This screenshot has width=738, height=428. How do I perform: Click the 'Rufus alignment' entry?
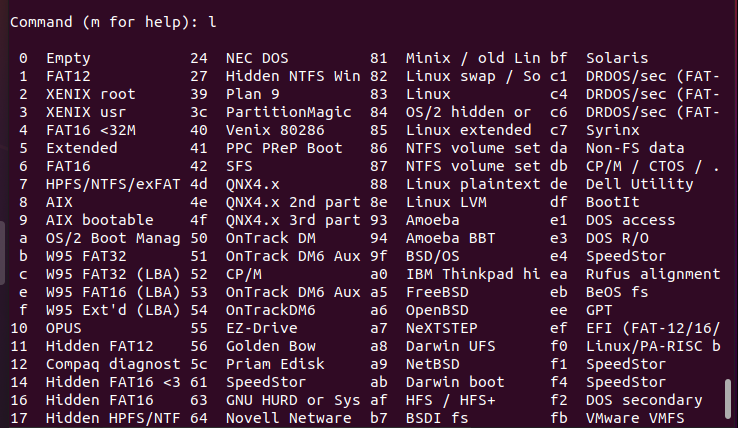(653, 274)
